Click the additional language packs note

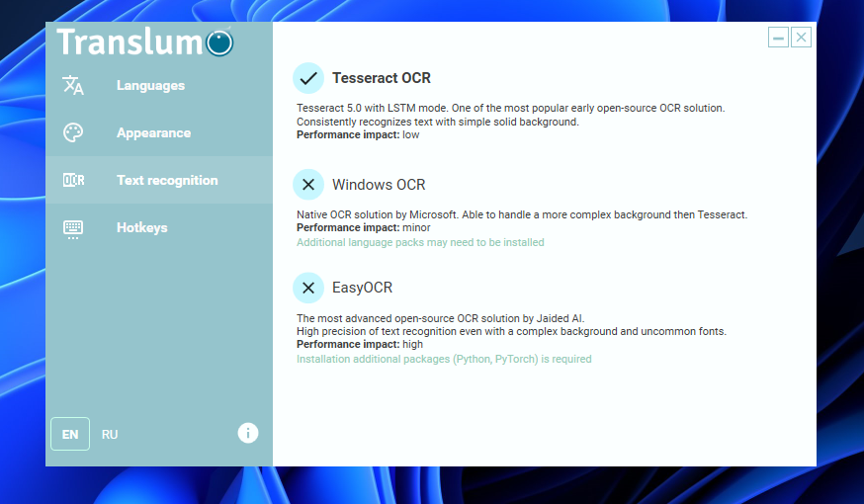[x=420, y=242]
